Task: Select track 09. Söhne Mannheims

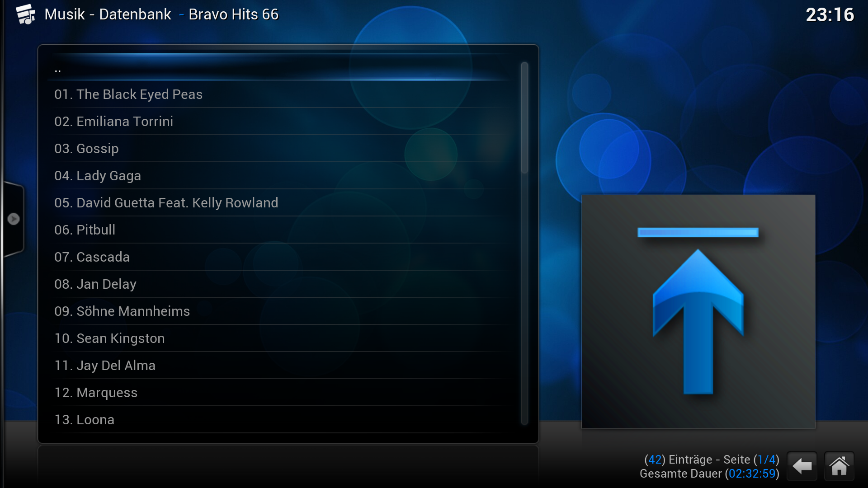Action: click(280, 311)
